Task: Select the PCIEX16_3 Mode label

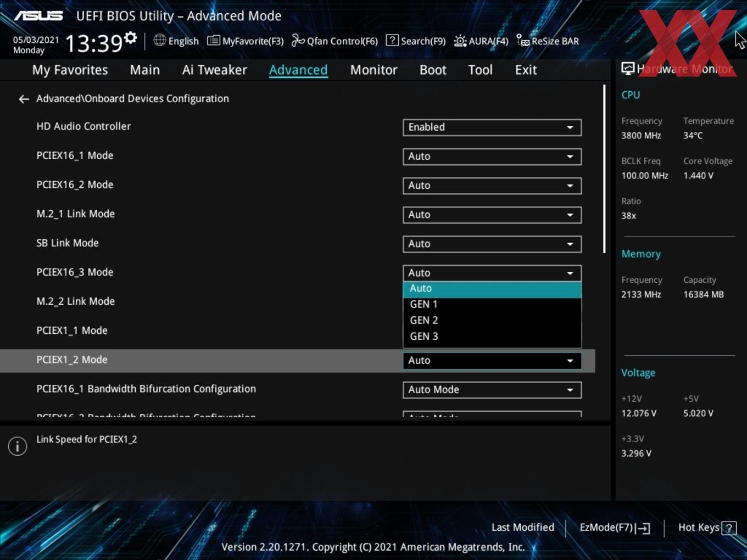Action: pos(75,272)
